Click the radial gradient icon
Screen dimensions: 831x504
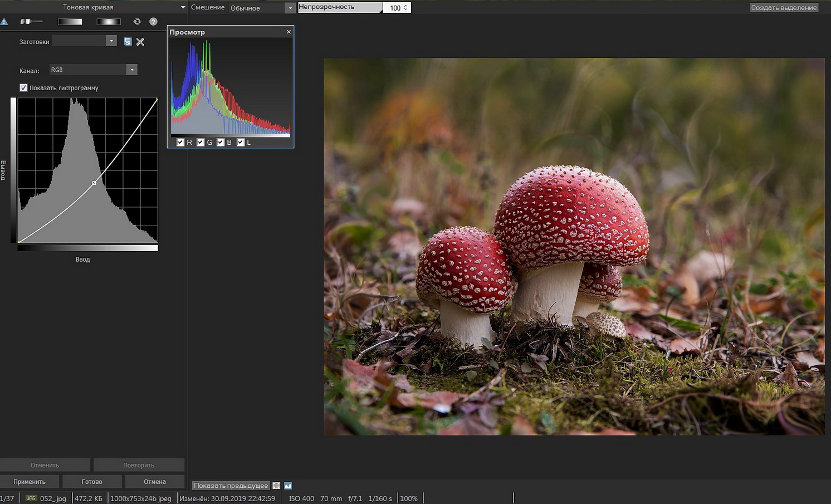coord(108,22)
